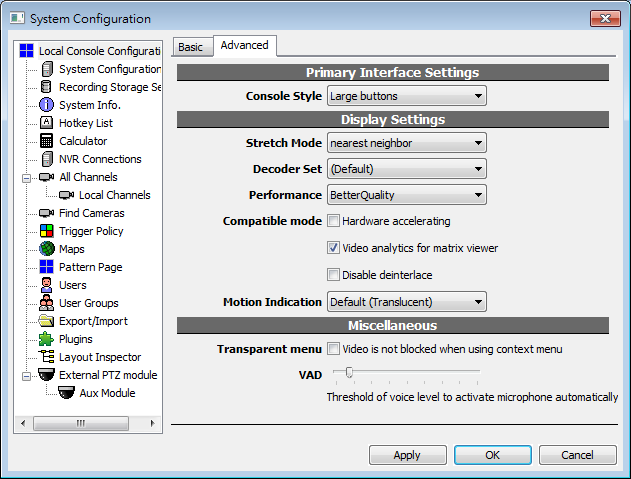This screenshot has height=479, width=631.
Task: Click the Maps globe icon
Action: 47,249
